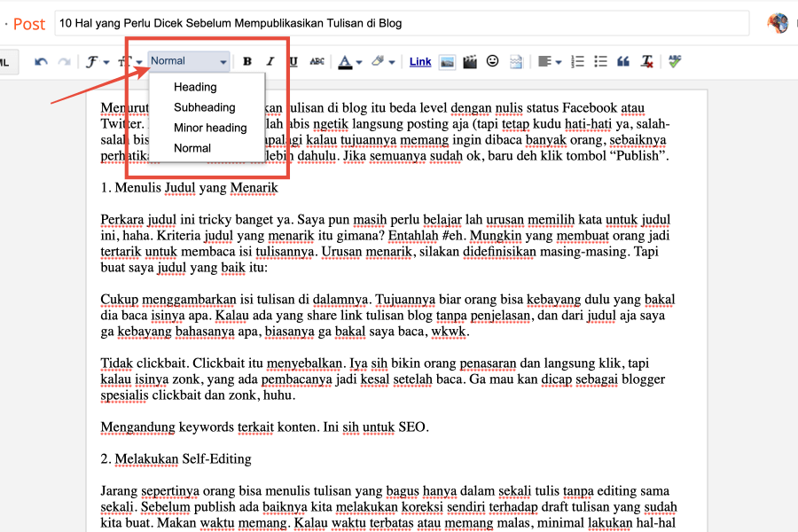Click the Link button in the toolbar
798x532 pixels.
pyautogui.click(x=420, y=61)
